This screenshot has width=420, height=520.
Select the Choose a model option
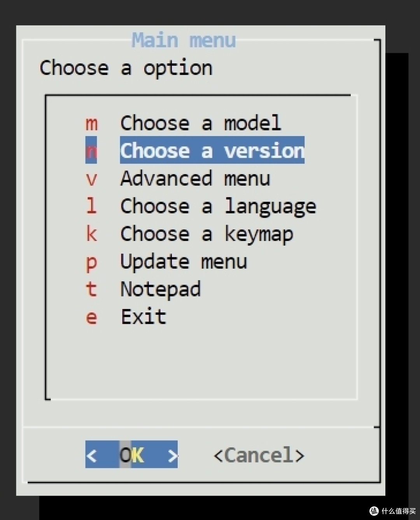200,123
